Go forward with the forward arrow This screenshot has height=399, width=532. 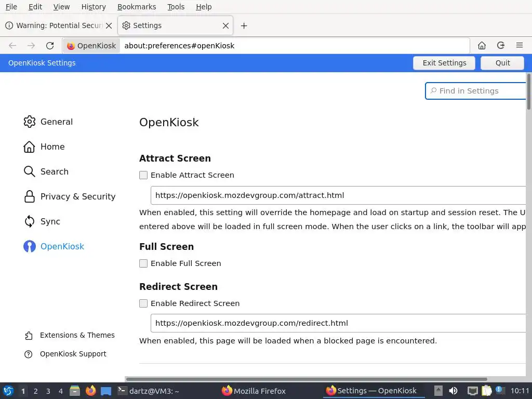31,46
